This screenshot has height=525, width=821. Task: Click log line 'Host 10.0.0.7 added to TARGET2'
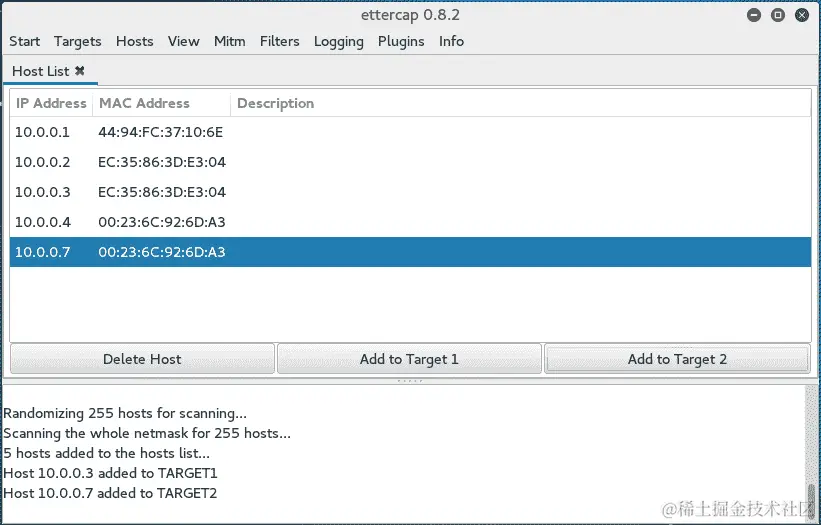[x=110, y=493]
